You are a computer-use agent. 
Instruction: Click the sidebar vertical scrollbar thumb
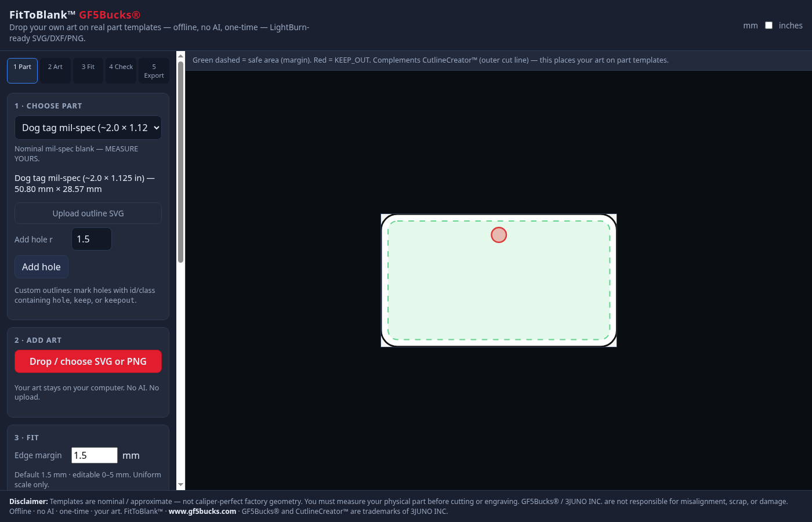tap(180, 162)
